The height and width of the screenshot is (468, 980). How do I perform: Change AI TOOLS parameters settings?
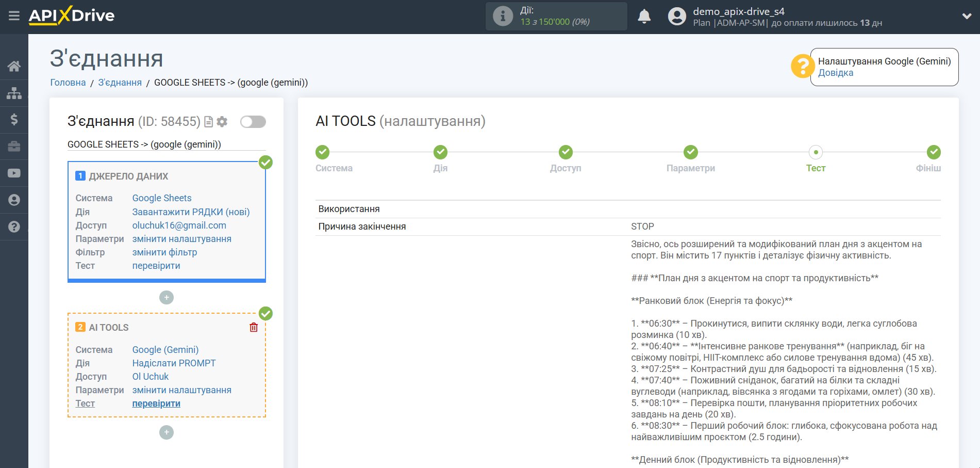[182, 390]
